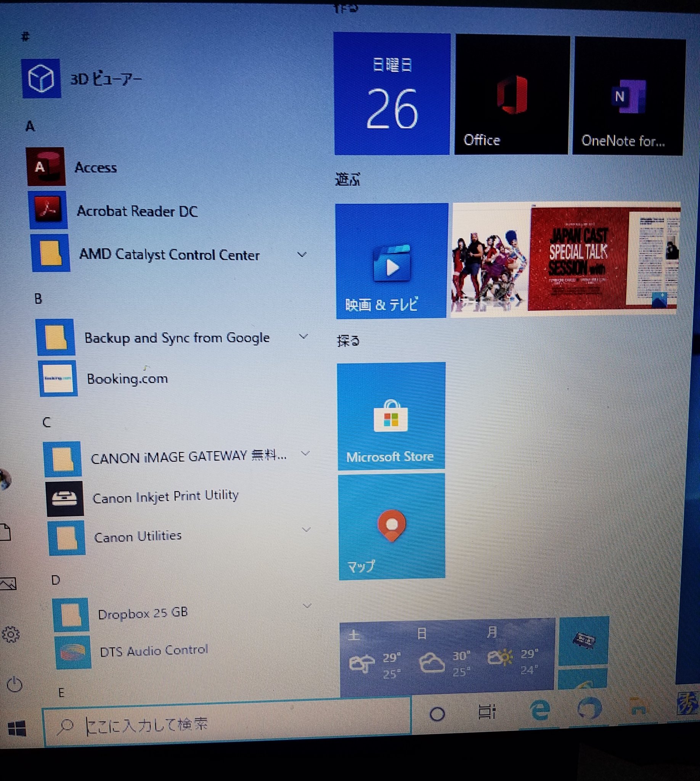Screen dimensions: 700x781
Task: Click the 遊ぶ tile group heading
Action: pyautogui.click(x=347, y=179)
